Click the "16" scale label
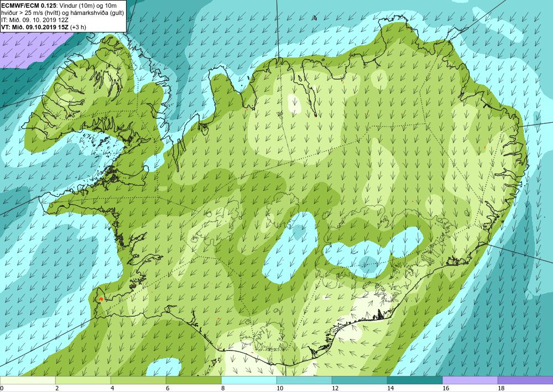553x392 pixels. pos(446,388)
